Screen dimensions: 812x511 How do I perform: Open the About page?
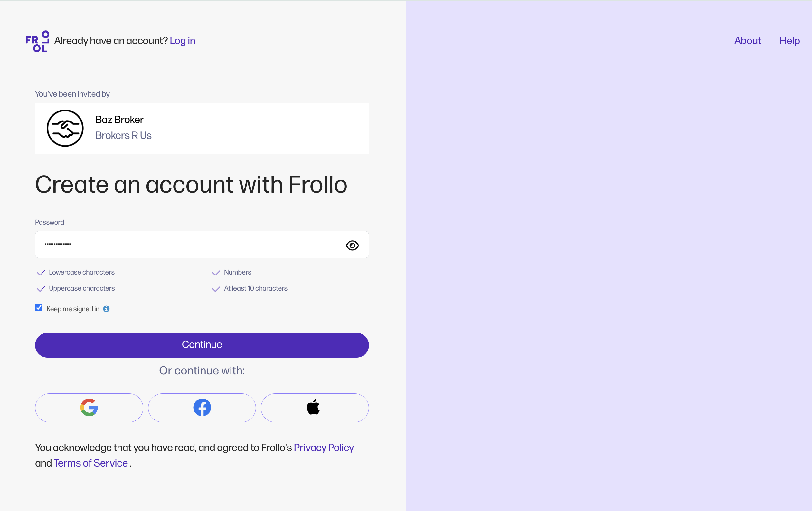[x=747, y=41]
